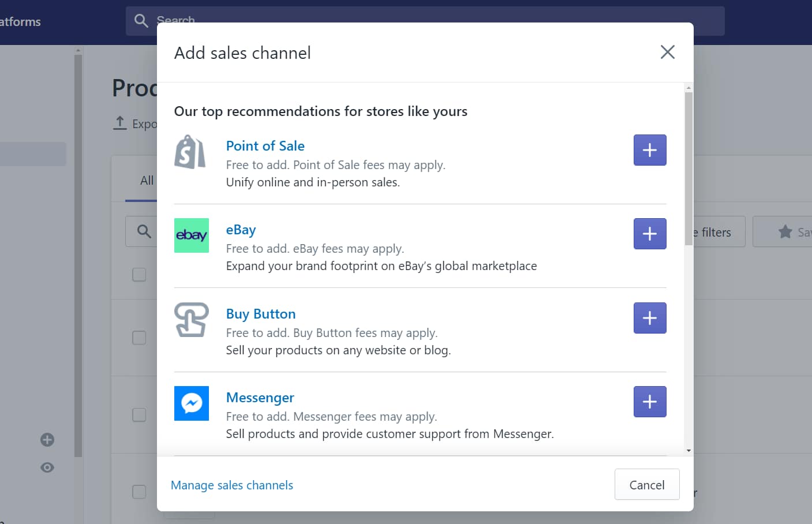Screen dimensions: 812x524
Task: Click the Export icon above the product list
Action: pyautogui.click(x=119, y=122)
